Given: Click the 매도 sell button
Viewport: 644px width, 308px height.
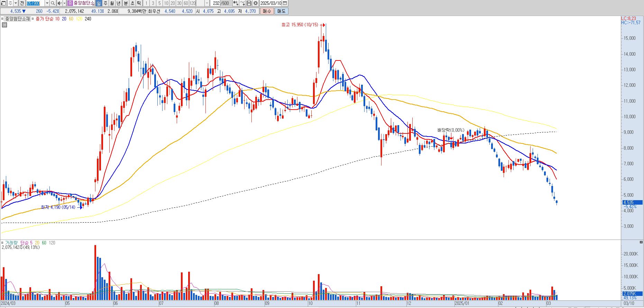Looking at the screenshot, I should coord(282,11).
